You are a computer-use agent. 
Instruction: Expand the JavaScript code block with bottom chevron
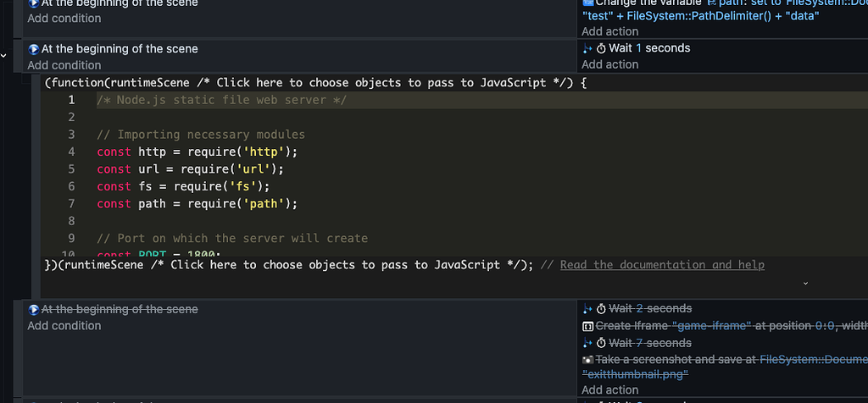(805, 283)
